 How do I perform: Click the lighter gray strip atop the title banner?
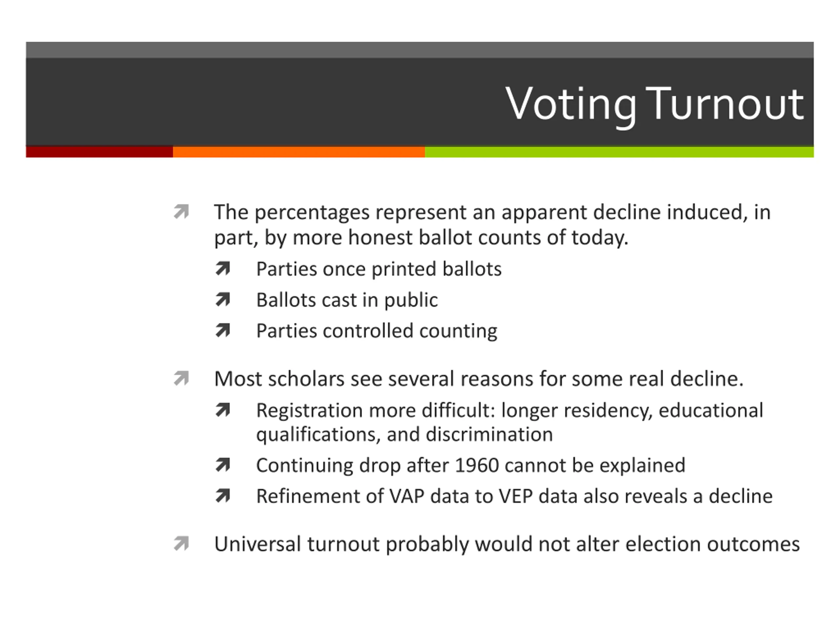[x=420, y=50]
